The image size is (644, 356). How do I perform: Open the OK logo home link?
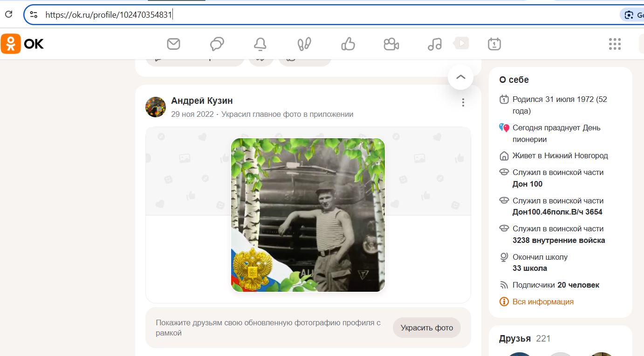[x=22, y=44]
